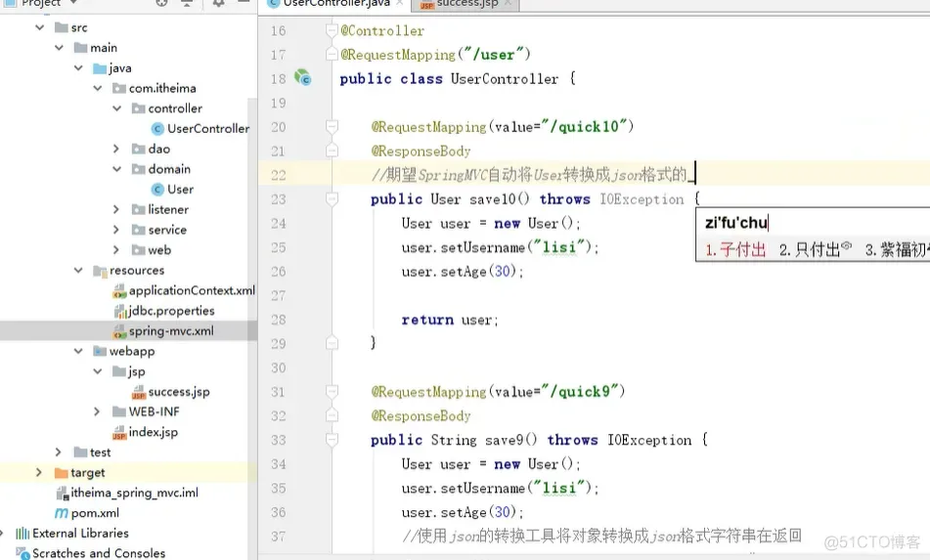Click the "/quick10" string on line 20
The height and width of the screenshot is (560, 930).
tap(584, 126)
